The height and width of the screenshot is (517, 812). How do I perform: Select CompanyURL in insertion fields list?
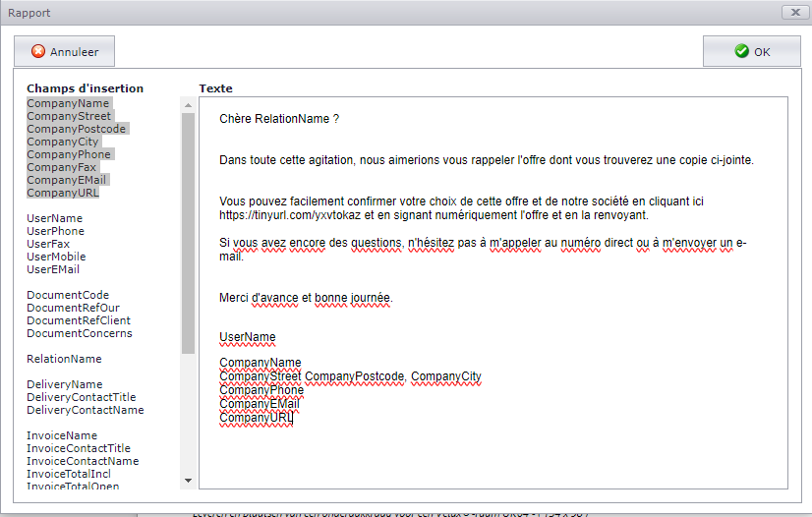coord(63,193)
